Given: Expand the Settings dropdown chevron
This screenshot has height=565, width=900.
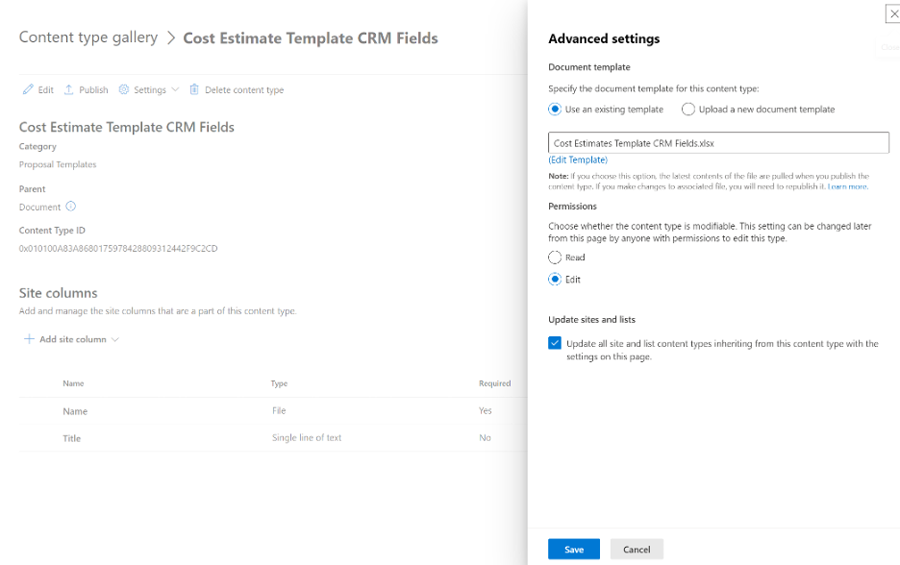Looking at the screenshot, I should [x=175, y=90].
